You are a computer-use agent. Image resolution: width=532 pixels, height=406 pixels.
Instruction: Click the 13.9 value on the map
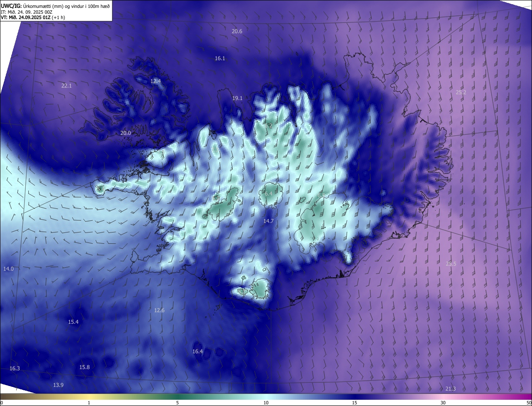(x=58, y=385)
